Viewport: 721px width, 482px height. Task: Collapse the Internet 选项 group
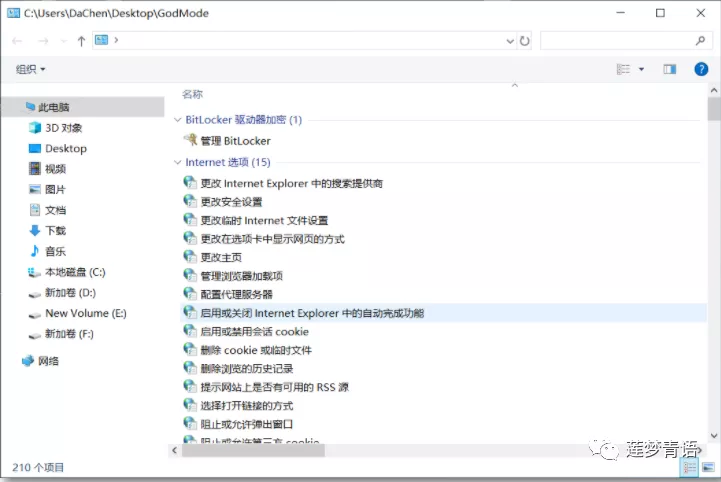pos(177,162)
